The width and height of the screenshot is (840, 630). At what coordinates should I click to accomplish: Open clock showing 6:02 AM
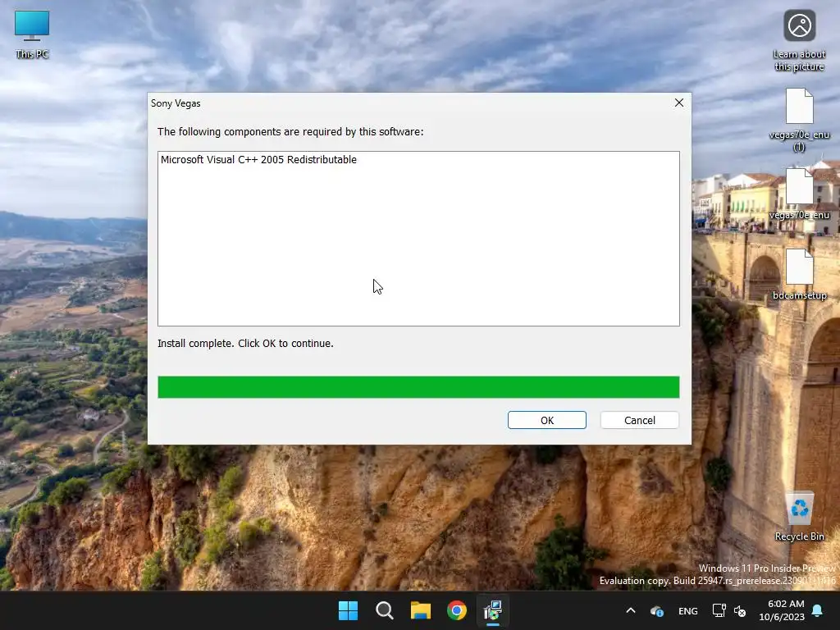coord(782,610)
